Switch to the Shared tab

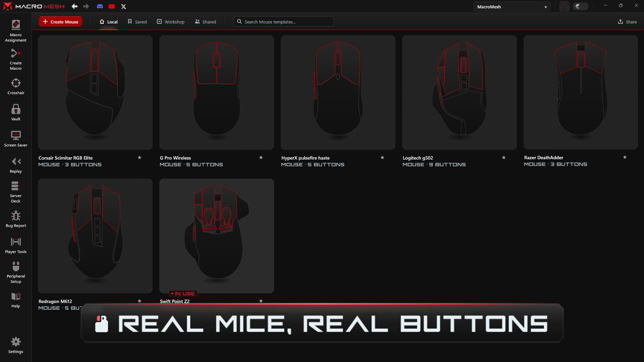pos(206,22)
